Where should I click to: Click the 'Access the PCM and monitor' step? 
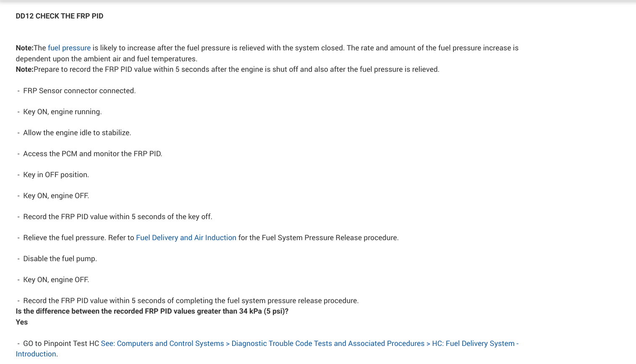tap(93, 154)
